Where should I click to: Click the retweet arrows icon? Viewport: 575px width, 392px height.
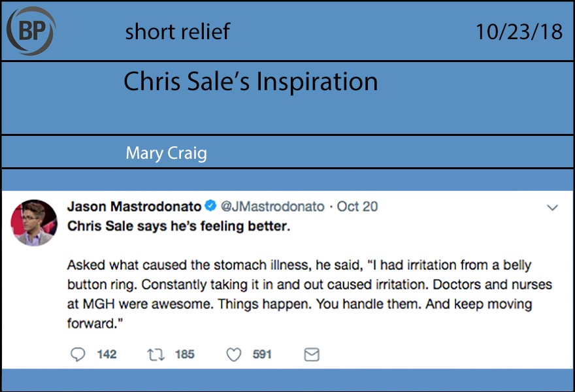155,354
